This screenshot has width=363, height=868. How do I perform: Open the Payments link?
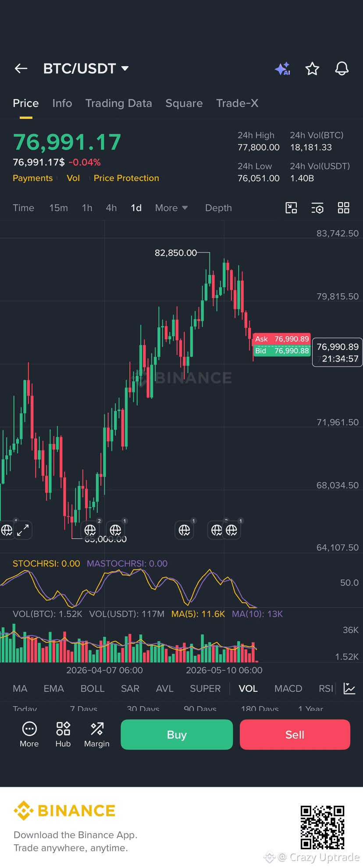(x=33, y=178)
